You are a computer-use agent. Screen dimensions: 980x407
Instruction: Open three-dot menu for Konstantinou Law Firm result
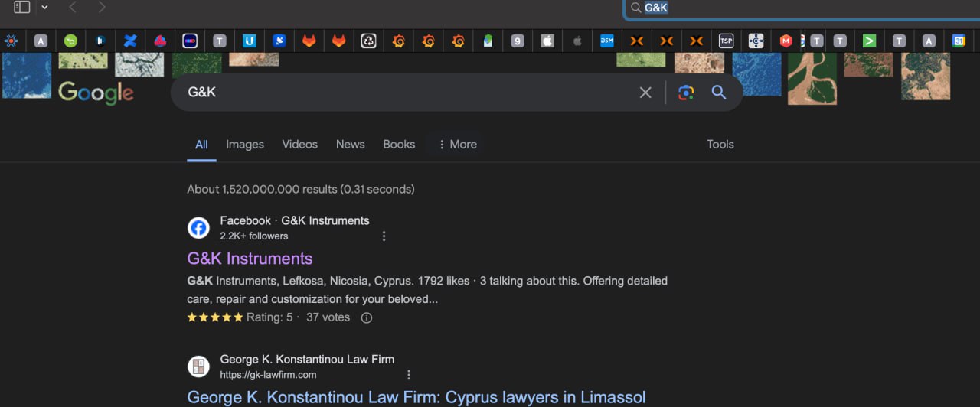[409, 375]
